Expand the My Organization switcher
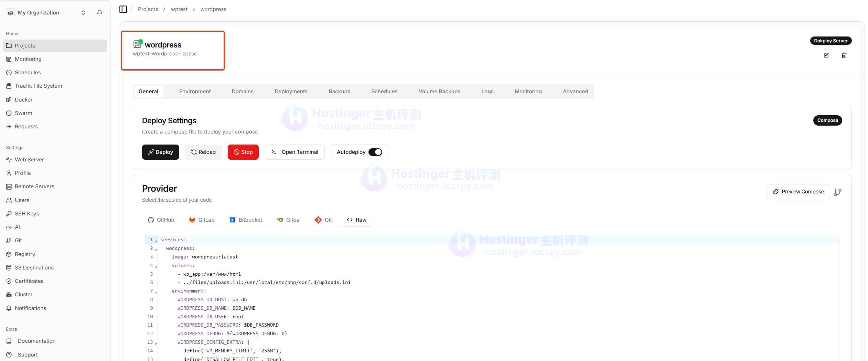Image resolution: width=868 pixels, height=361 pixels. tap(83, 13)
